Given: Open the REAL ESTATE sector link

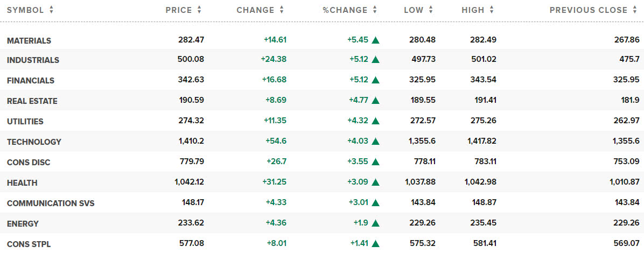Looking at the screenshot, I should tap(32, 101).
